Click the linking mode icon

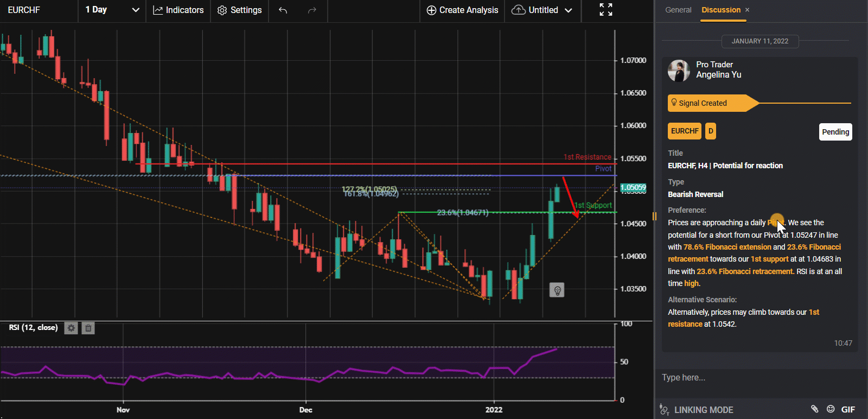click(664, 410)
